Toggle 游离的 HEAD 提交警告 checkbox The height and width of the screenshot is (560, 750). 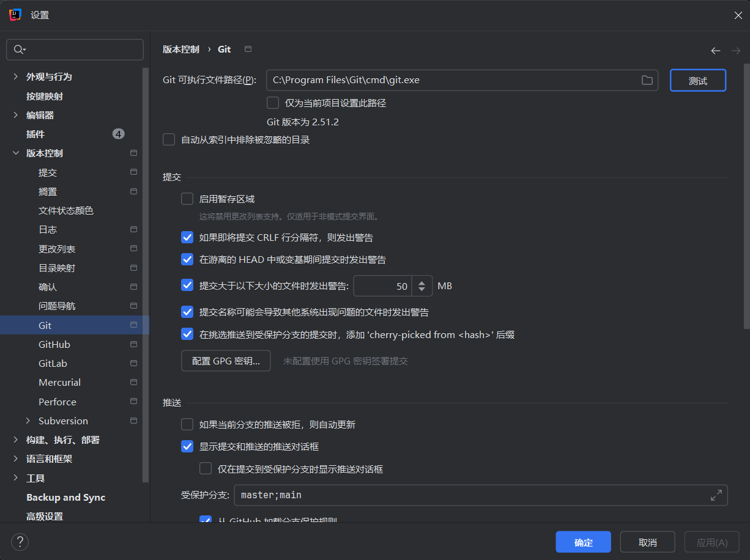(x=187, y=259)
